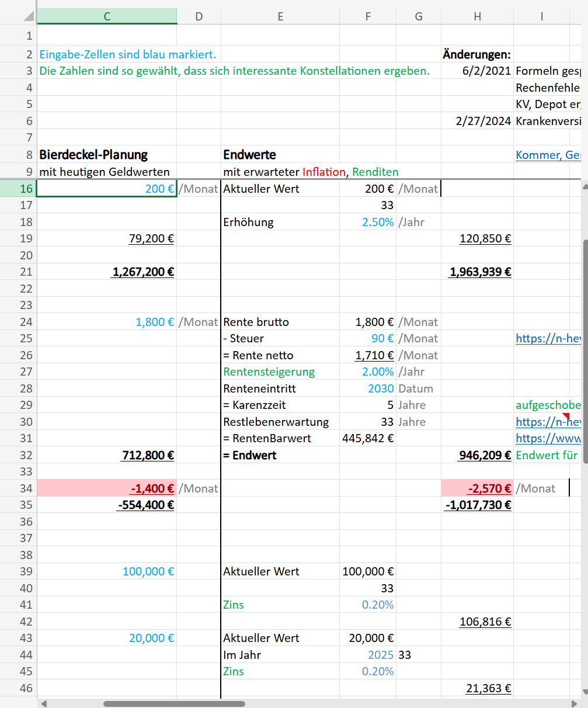Open the https://n-hev link in row 25
Image resolution: width=588 pixels, height=708 pixels.
click(x=549, y=338)
